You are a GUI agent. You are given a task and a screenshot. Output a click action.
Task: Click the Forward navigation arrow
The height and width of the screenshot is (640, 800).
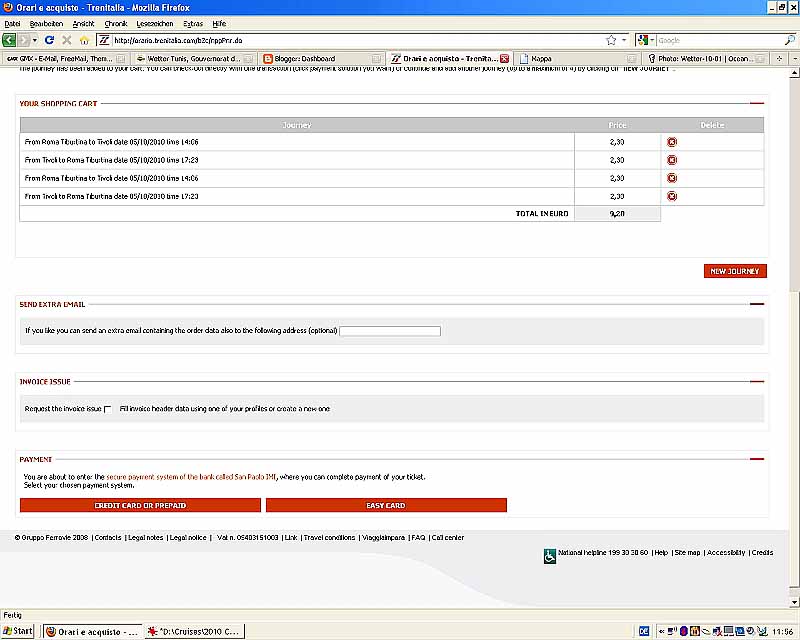tap(23, 40)
